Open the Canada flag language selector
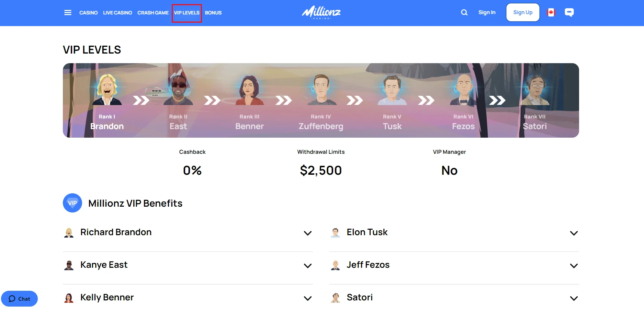 coord(551,13)
